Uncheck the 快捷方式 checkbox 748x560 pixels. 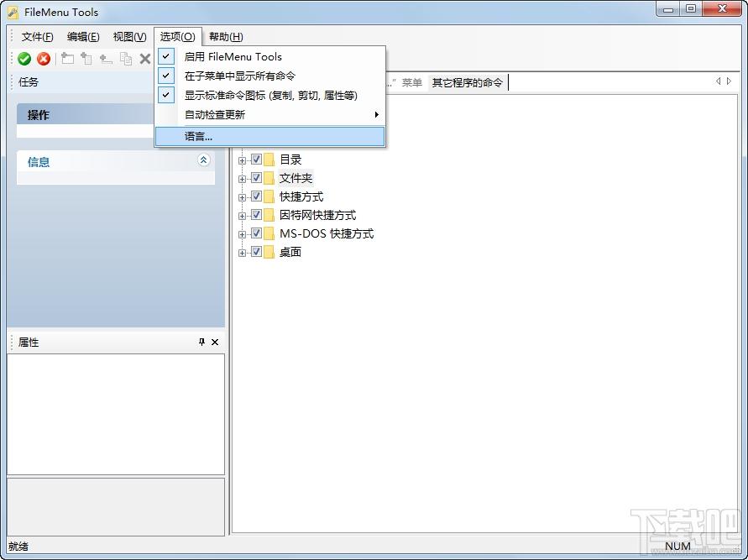click(x=256, y=196)
